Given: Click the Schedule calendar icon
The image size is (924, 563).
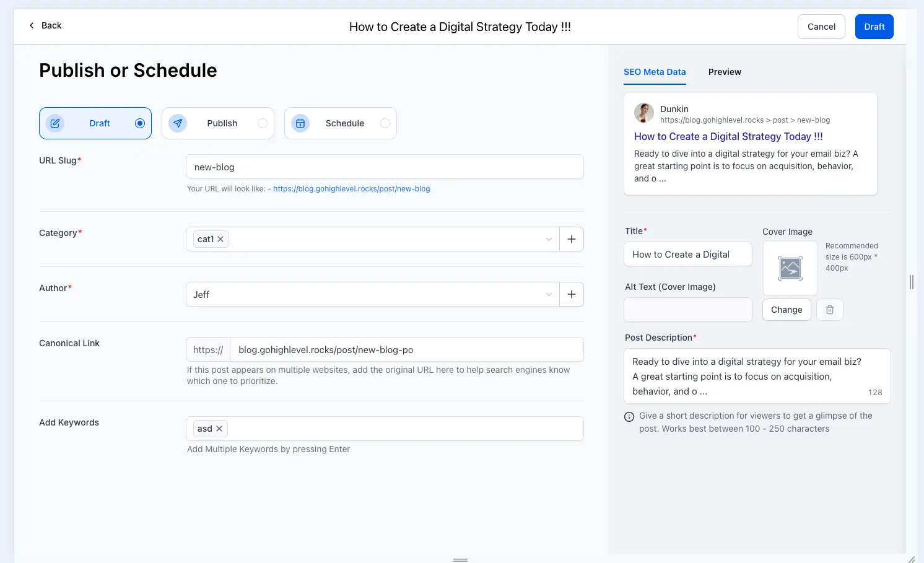Looking at the screenshot, I should coord(300,123).
